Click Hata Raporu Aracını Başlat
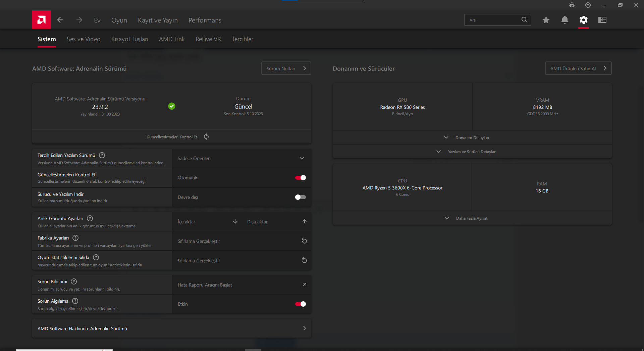The height and width of the screenshot is (351, 644). coord(205,285)
